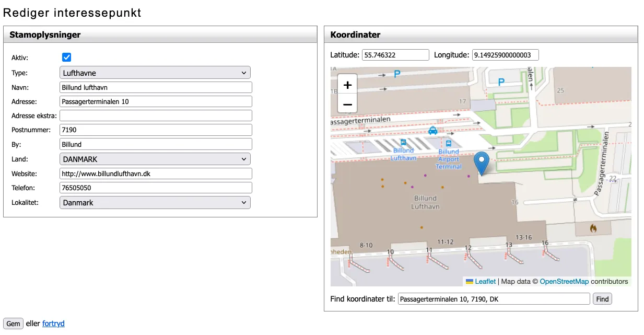Click the Adresse field with Passagerterminalen 10
The image size is (644, 335).
[x=156, y=101]
